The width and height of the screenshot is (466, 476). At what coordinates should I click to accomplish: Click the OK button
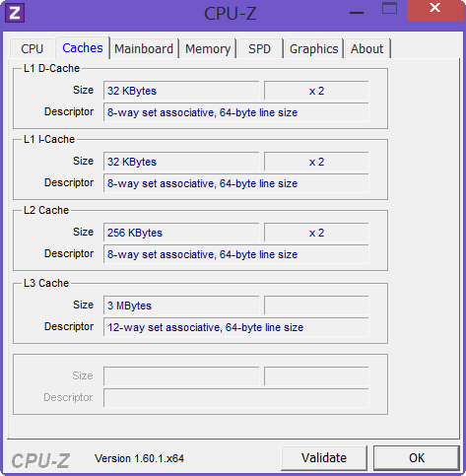click(x=417, y=457)
